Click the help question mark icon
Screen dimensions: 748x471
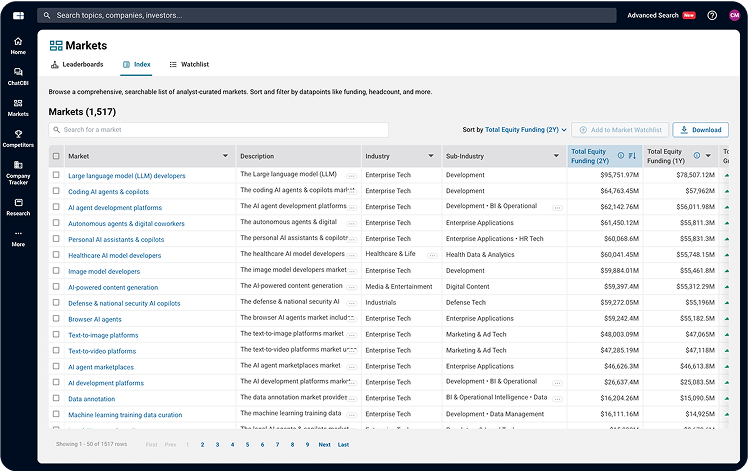[x=712, y=15]
